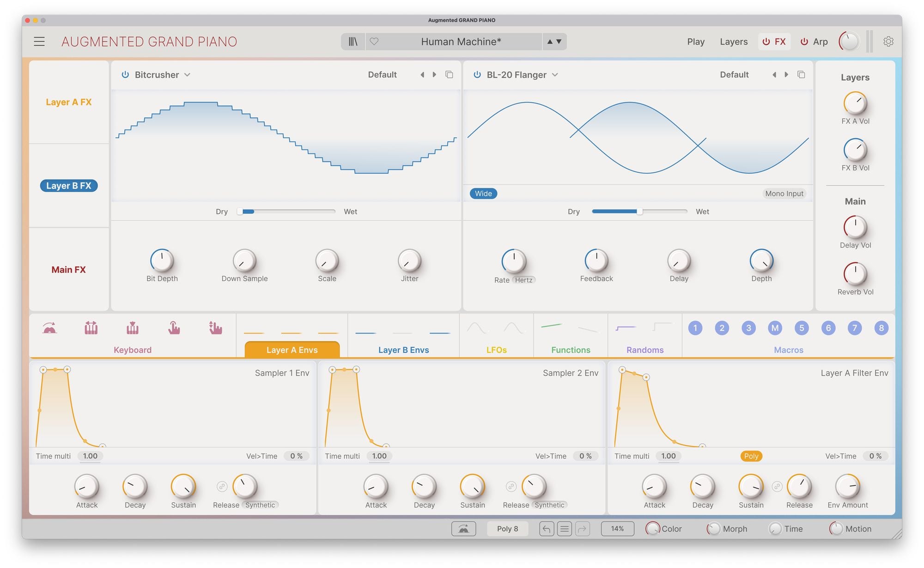The image size is (924, 568).
Task: Select the Main FX section
Action: pos(68,270)
